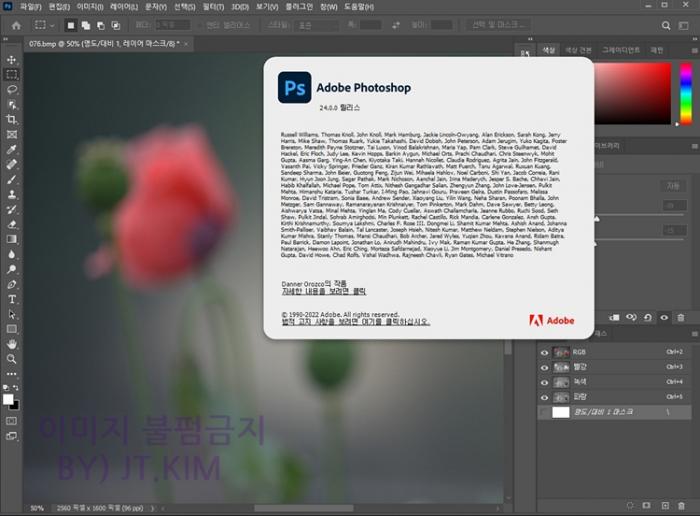Open the 이미지(I) menu
The width and height of the screenshot is (700, 516).
click(90, 7)
